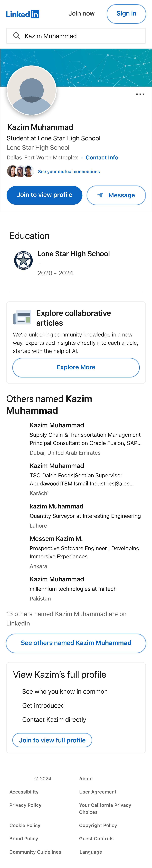
Task: Open the Contact Info link
Action: 102,157
